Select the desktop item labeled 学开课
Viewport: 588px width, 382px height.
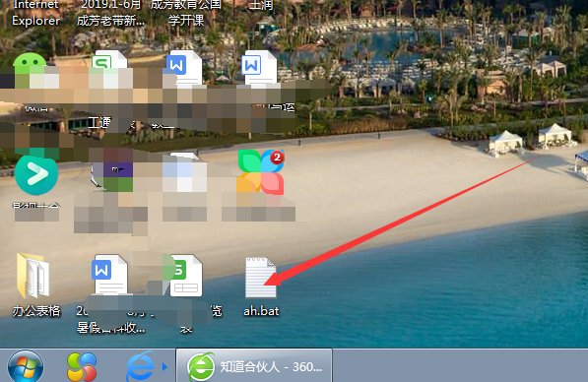186,13
